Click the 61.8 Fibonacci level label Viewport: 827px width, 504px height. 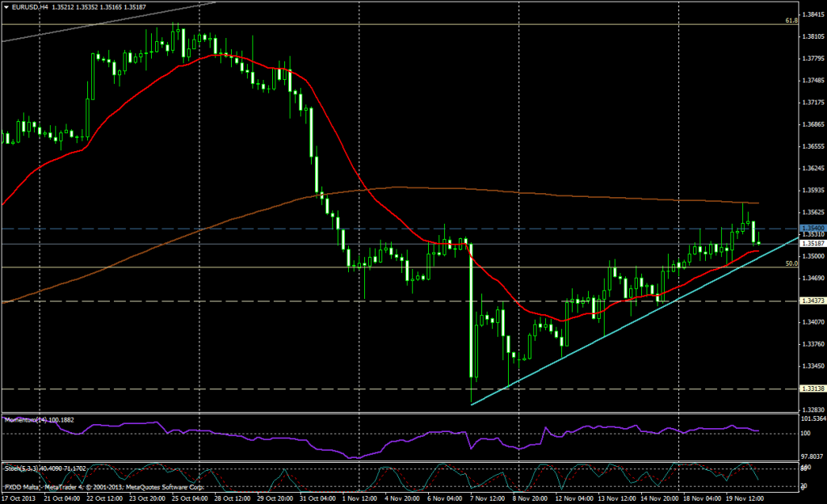791,20
